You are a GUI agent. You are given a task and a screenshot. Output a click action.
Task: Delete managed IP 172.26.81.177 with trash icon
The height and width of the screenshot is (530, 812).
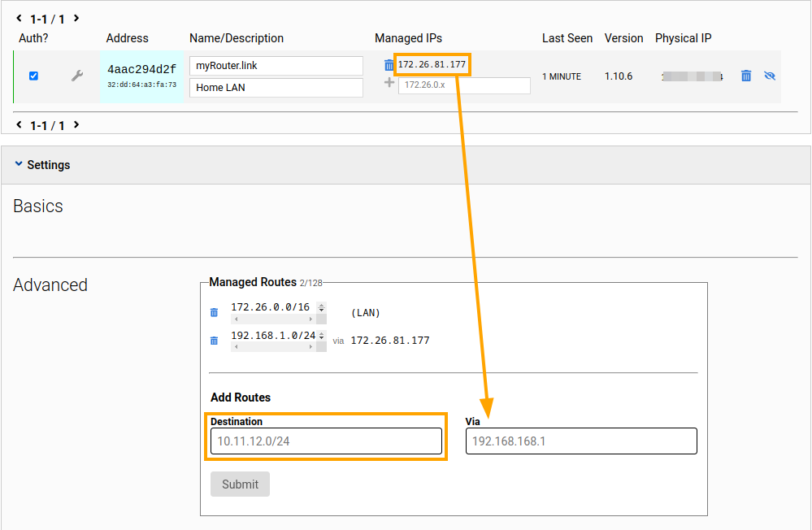[389, 65]
